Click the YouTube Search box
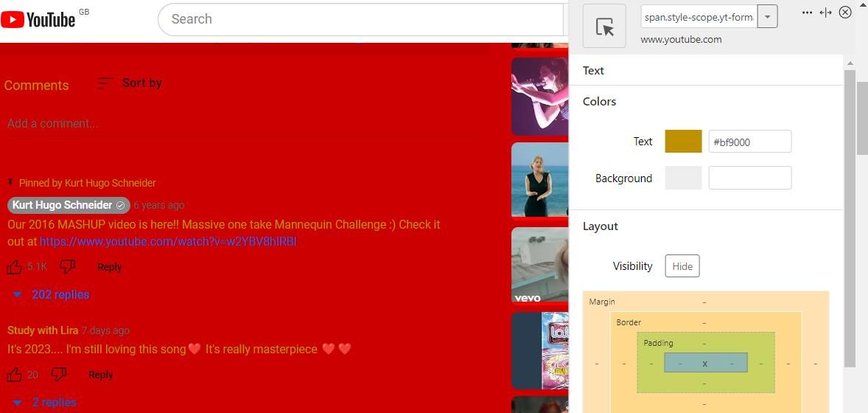This screenshot has width=868, height=413. pos(360,19)
